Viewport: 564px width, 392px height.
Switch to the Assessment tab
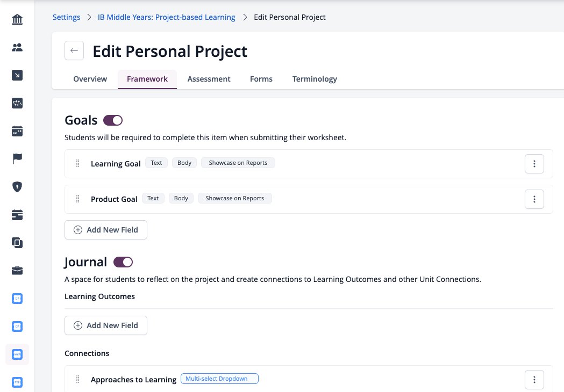[x=209, y=79]
